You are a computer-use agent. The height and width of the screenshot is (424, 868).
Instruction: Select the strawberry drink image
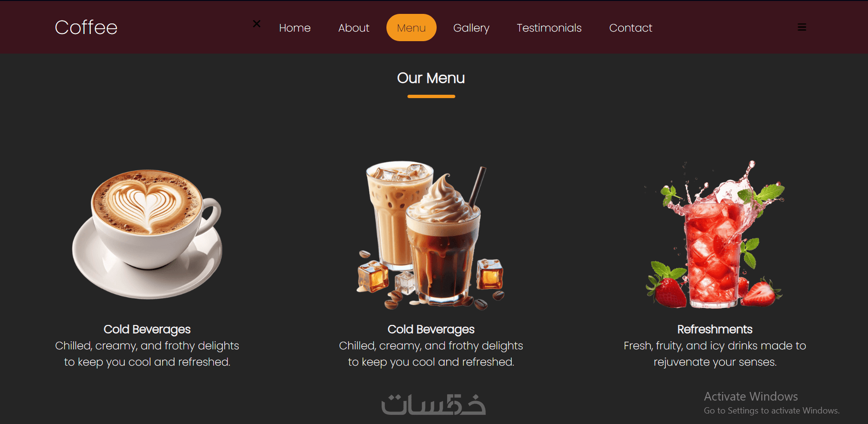pos(715,234)
